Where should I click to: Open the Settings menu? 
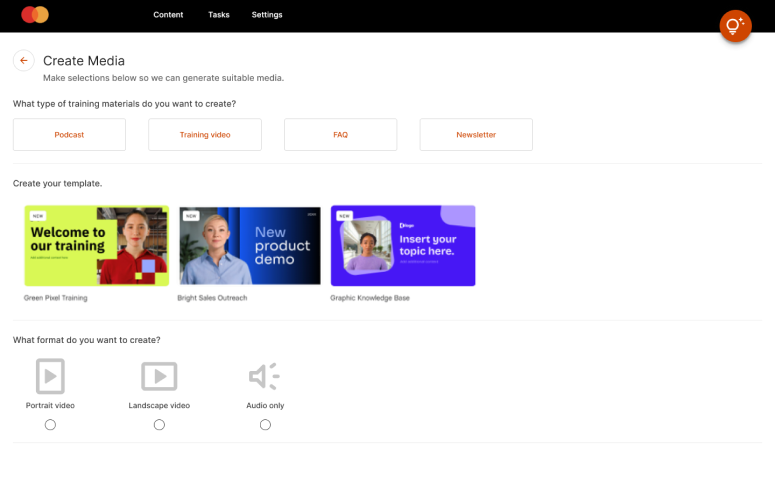click(x=267, y=15)
